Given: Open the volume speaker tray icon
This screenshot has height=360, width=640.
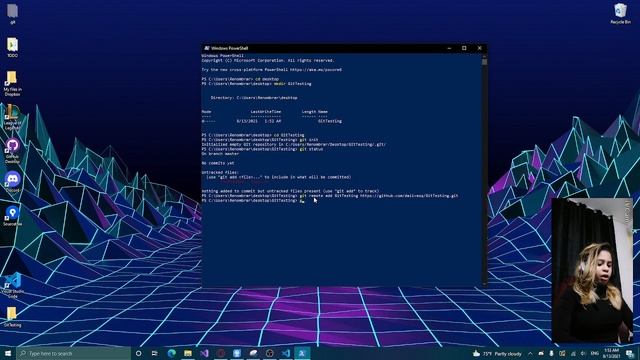Looking at the screenshot, I should 583,353.
